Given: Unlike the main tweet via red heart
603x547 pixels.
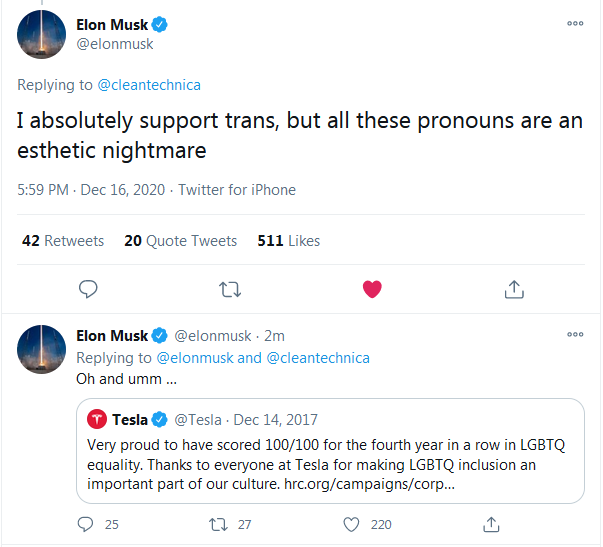Looking at the screenshot, I should pos(372,289).
